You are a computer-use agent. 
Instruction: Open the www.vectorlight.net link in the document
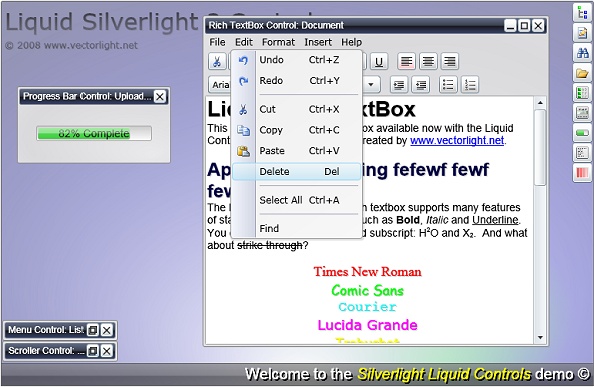pyautogui.click(x=457, y=140)
